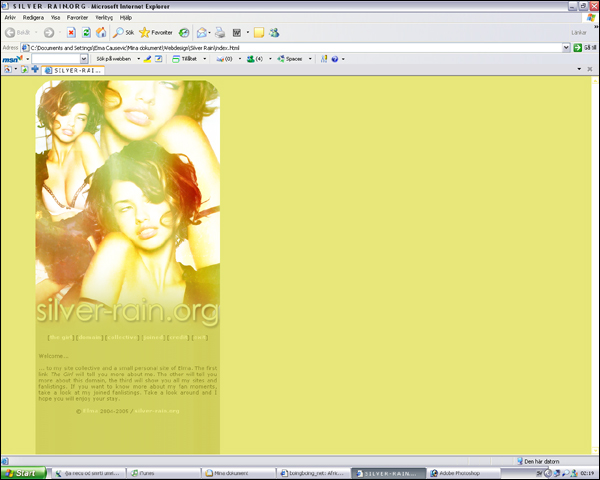Click the highlighter icon on MSN toolbar
The height and width of the screenshot is (480, 600).
click(147, 59)
